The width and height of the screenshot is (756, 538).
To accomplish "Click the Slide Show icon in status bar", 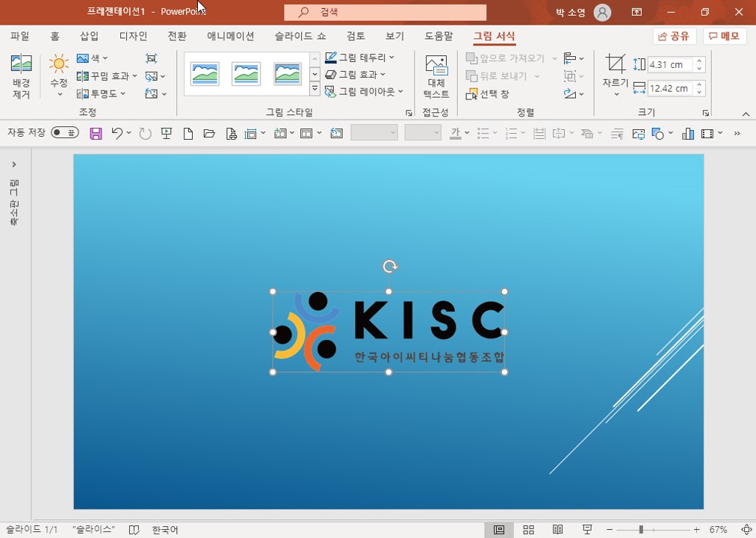I will click(586, 530).
